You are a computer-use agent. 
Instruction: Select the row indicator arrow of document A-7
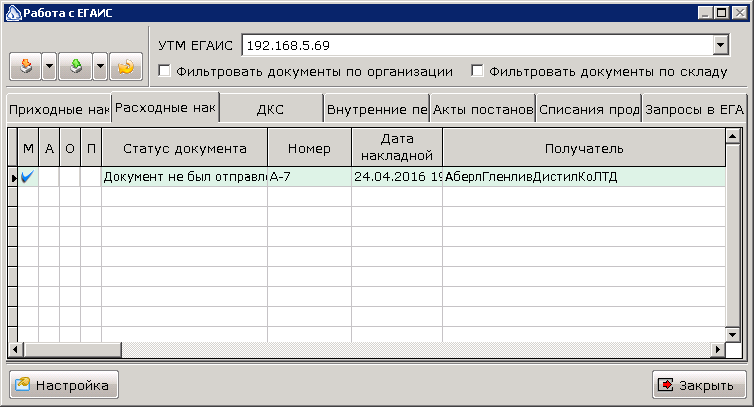(13, 177)
